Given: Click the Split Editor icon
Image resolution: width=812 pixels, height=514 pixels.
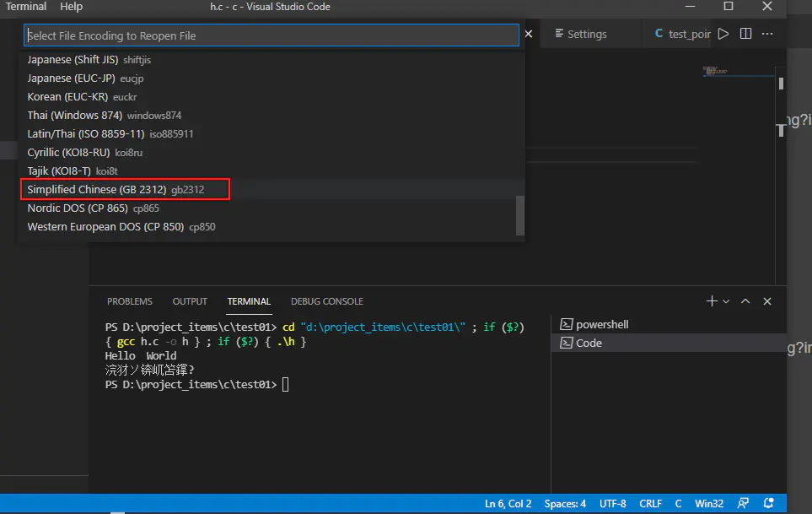Looking at the screenshot, I should (x=745, y=34).
